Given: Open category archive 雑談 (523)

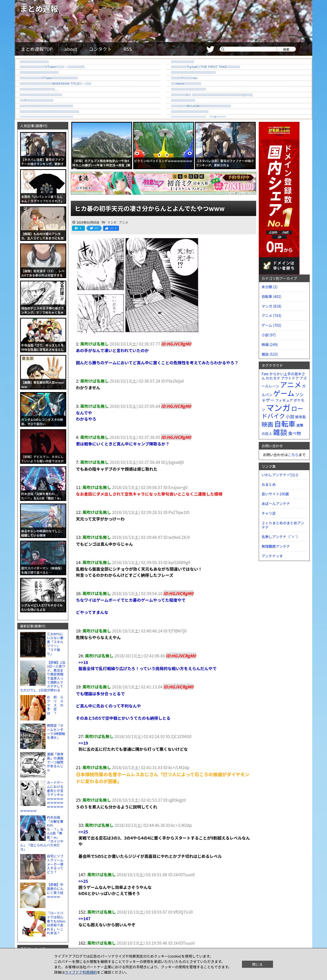Looking at the screenshot, I should [x=269, y=354].
